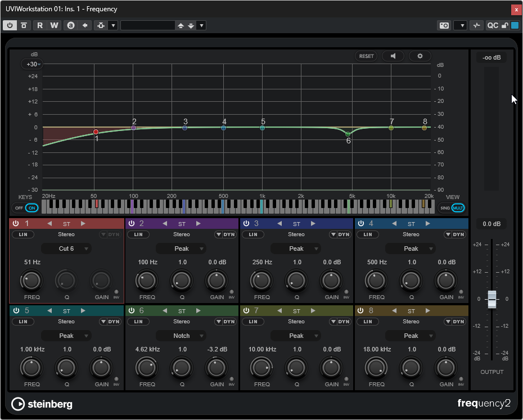Click band 4 next channel mode arrow
The image size is (523, 420).
tap(428, 224)
